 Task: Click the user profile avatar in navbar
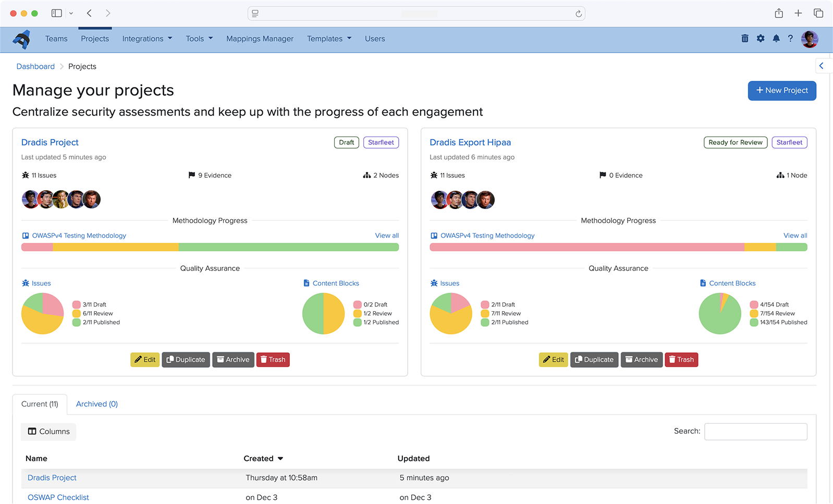pos(809,39)
